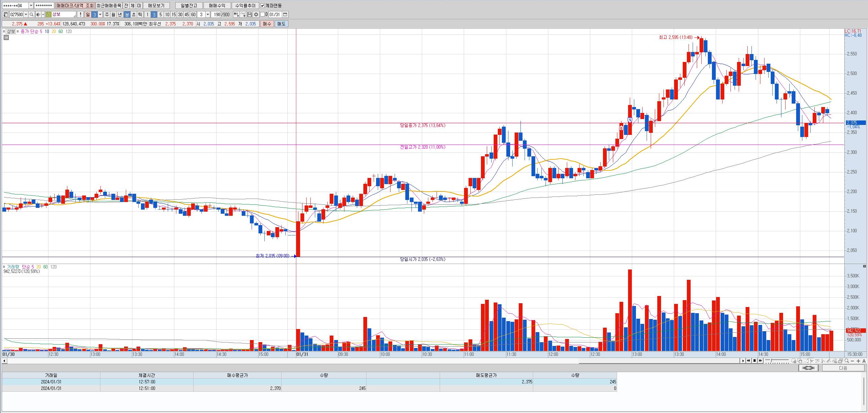
Task: Click the save chart floppy icon
Action: pos(250,14)
